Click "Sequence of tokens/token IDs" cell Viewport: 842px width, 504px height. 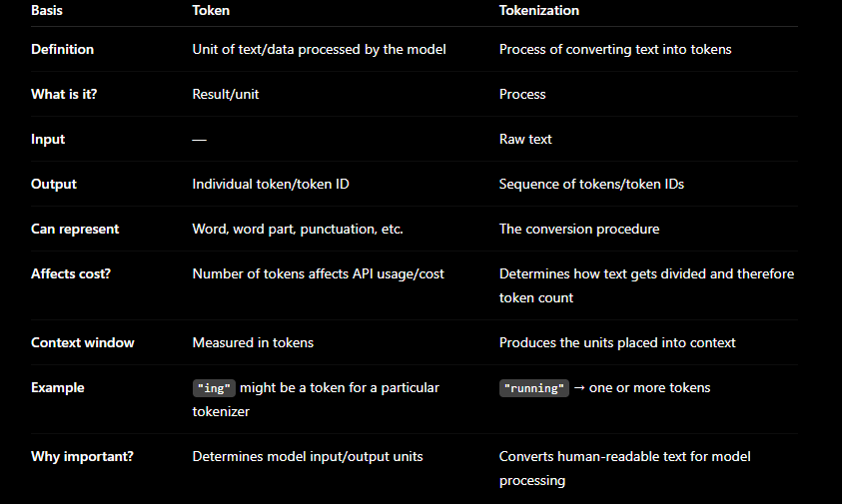591,184
